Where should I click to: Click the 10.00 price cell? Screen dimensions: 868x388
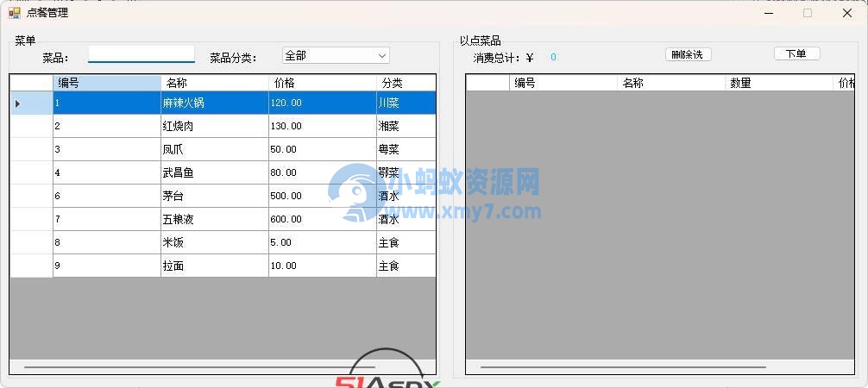coord(323,266)
